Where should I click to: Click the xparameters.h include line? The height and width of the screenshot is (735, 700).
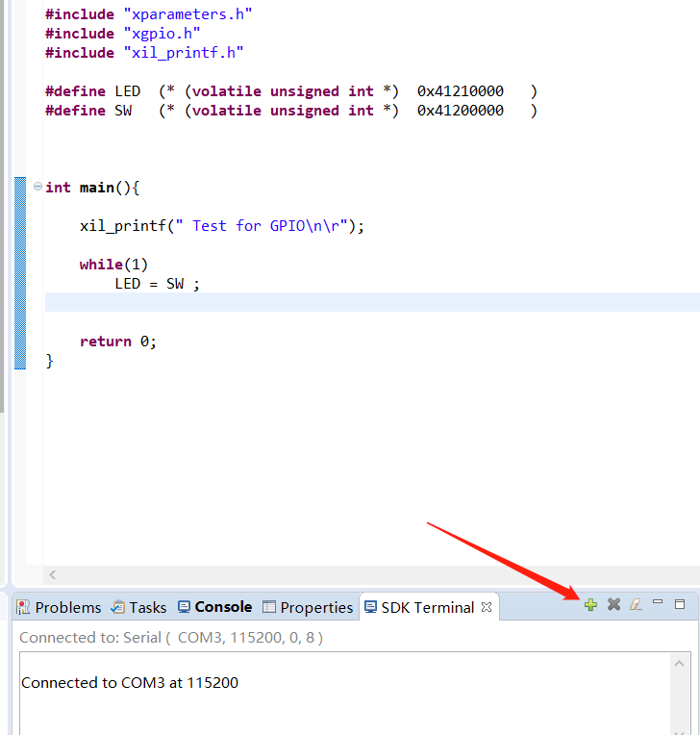click(148, 14)
